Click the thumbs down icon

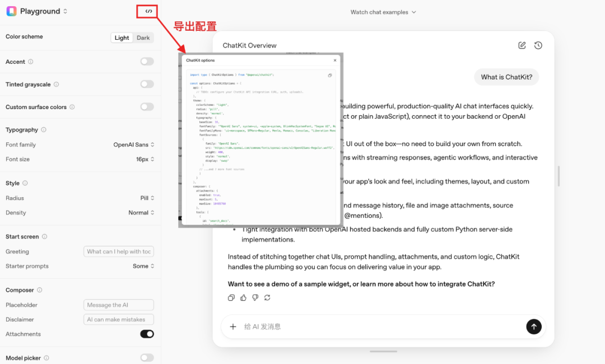255,298
